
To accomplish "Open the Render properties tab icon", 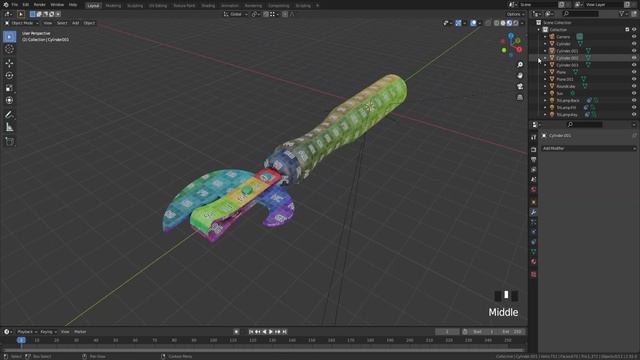I will pyautogui.click(x=533, y=150).
